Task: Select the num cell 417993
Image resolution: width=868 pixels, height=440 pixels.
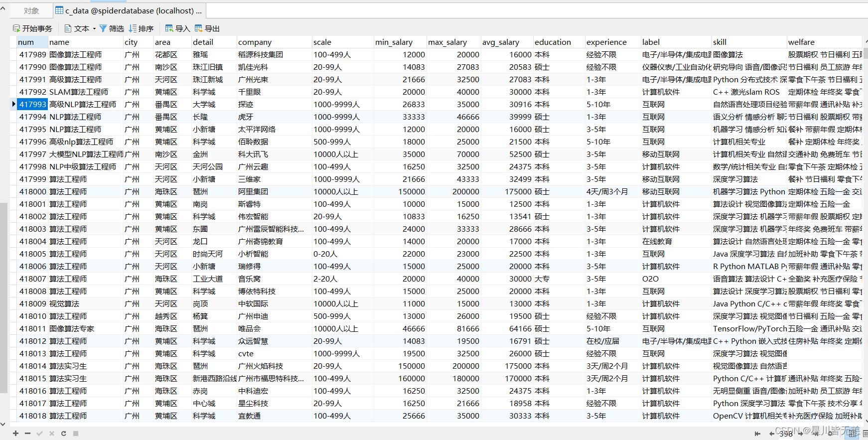Action: [x=32, y=104]
